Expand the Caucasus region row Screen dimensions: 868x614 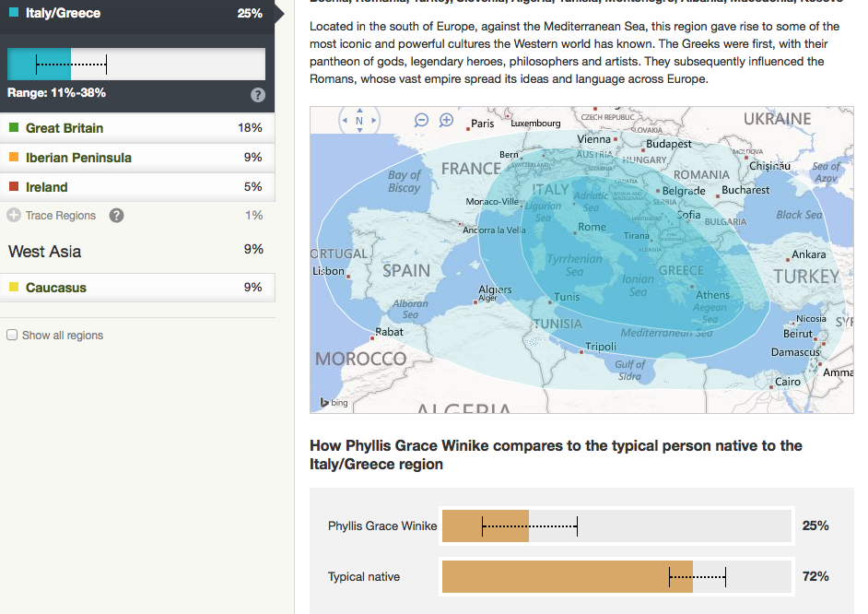point(137,288)
